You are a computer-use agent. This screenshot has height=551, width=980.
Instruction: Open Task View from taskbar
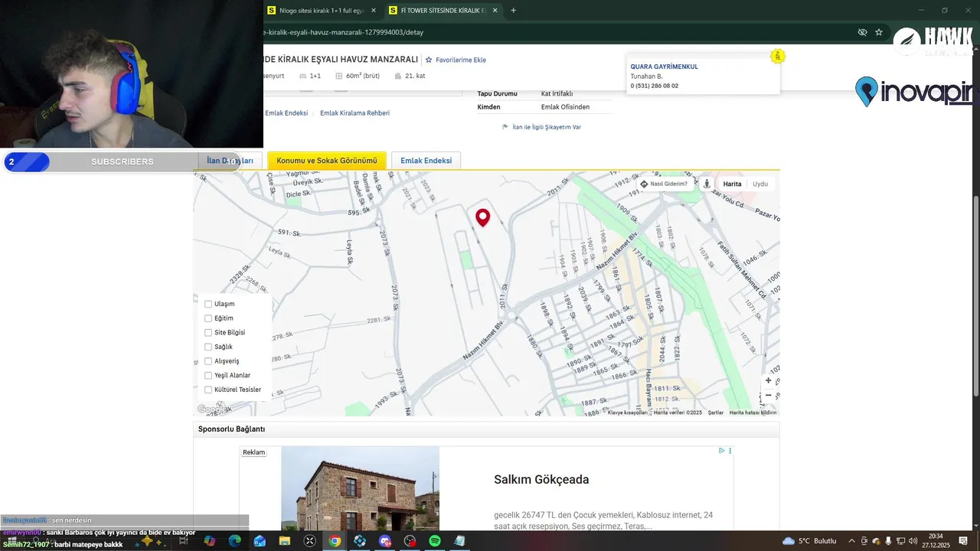coord(184,541)
